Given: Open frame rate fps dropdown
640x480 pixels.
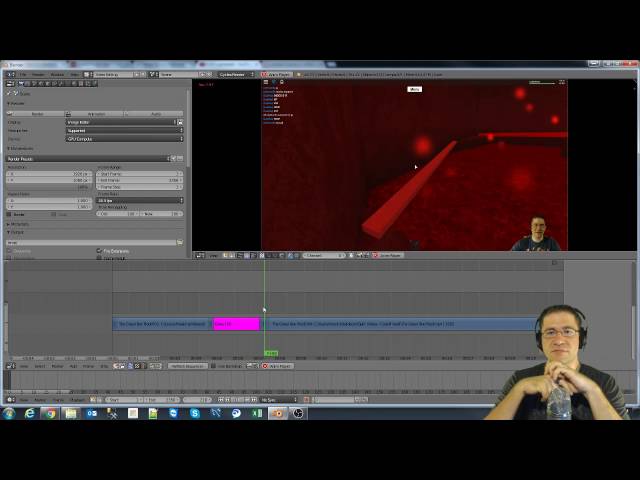Looking at the screenshot, I should tap(140, 200).
